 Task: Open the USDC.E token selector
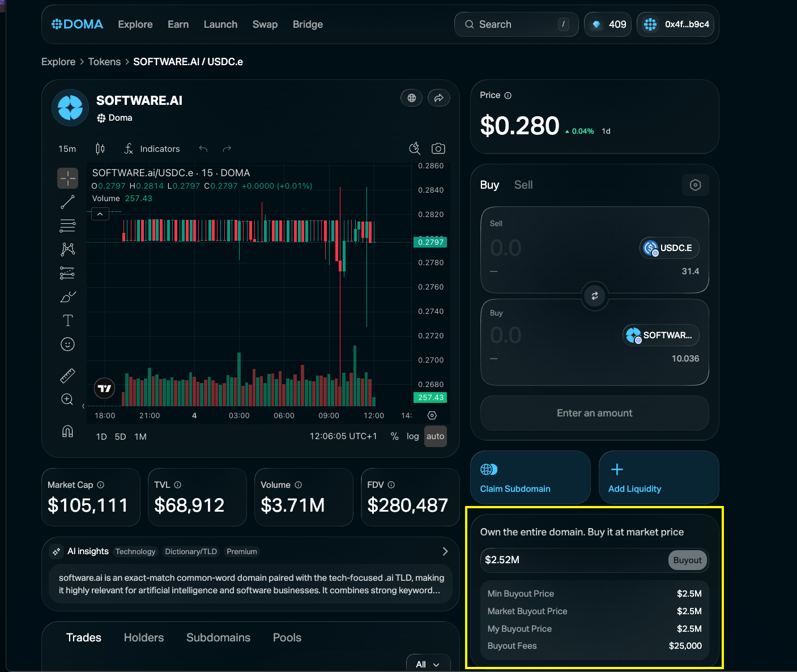point(670,248)
